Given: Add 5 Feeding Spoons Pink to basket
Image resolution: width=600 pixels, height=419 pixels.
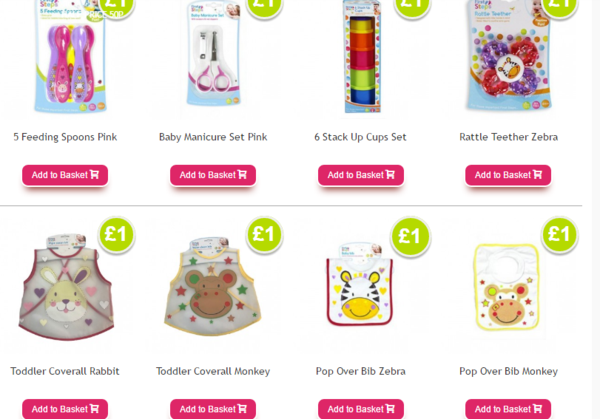Looking at the screenshot, I should 65,175.
